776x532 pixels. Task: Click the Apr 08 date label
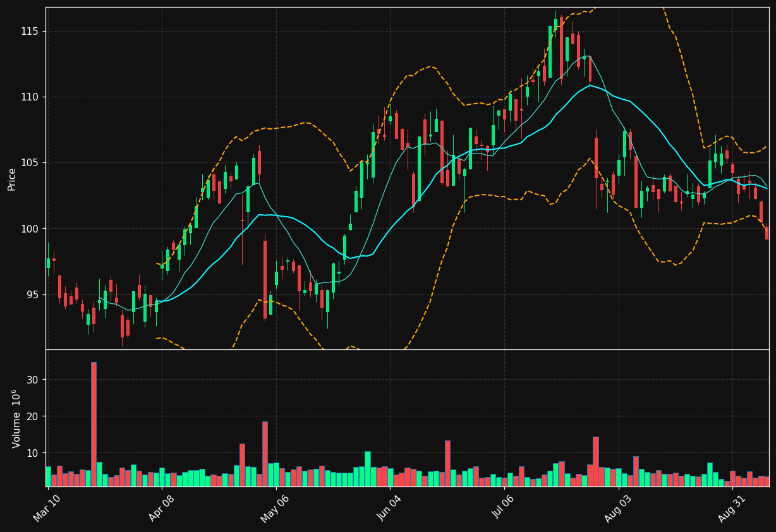point(162,509)
